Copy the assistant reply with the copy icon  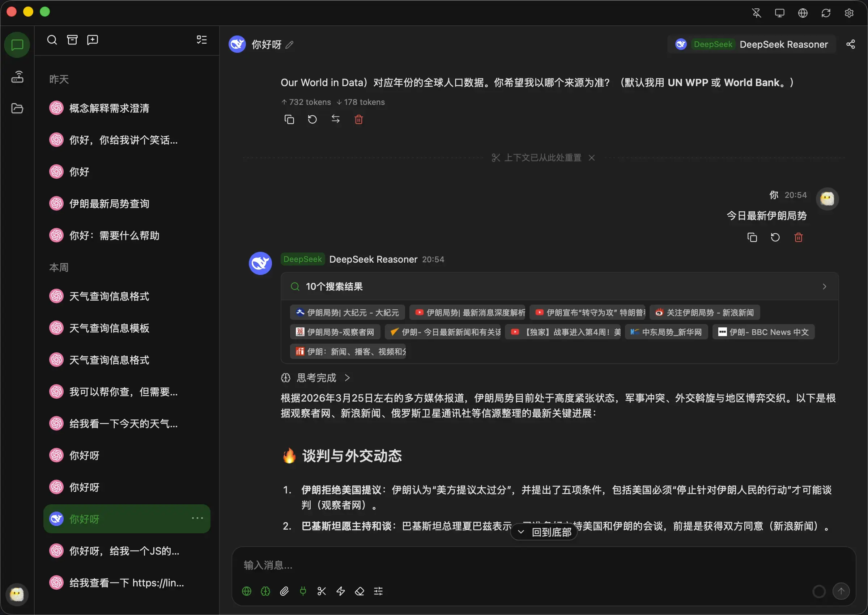pos(290,119)
